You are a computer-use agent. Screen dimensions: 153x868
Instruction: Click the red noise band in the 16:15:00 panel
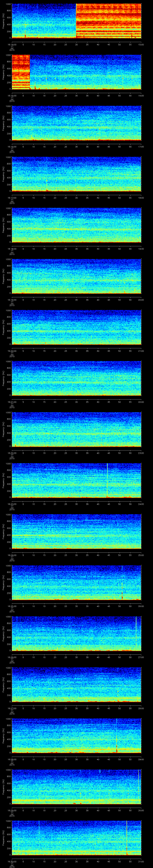click(x=21, y=72)
